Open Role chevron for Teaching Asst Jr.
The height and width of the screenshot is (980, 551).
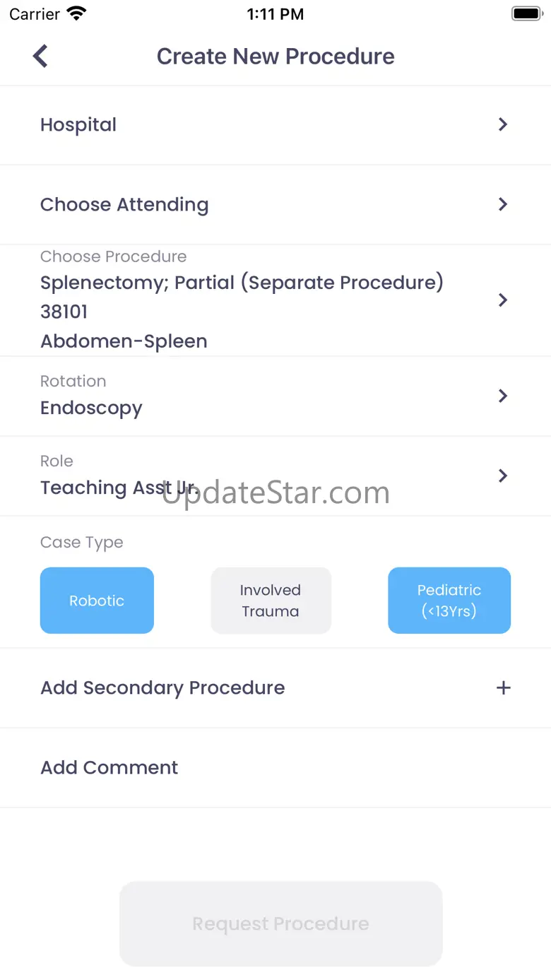coord(503,476)
